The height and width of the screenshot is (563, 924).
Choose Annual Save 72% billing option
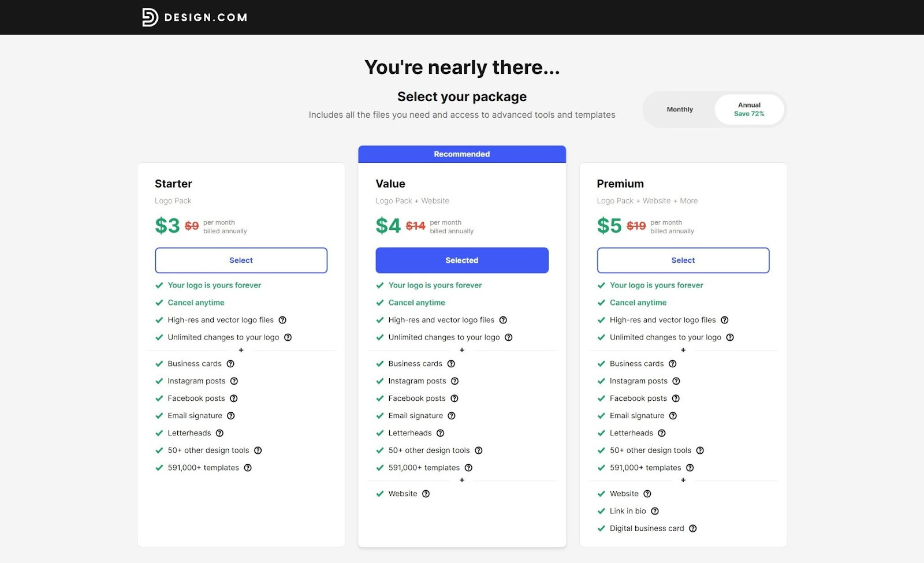point(749,109)
